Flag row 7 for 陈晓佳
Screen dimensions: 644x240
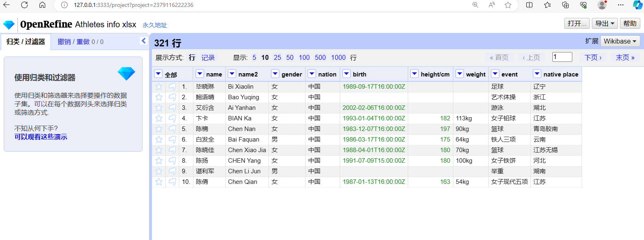click(172, 150)
